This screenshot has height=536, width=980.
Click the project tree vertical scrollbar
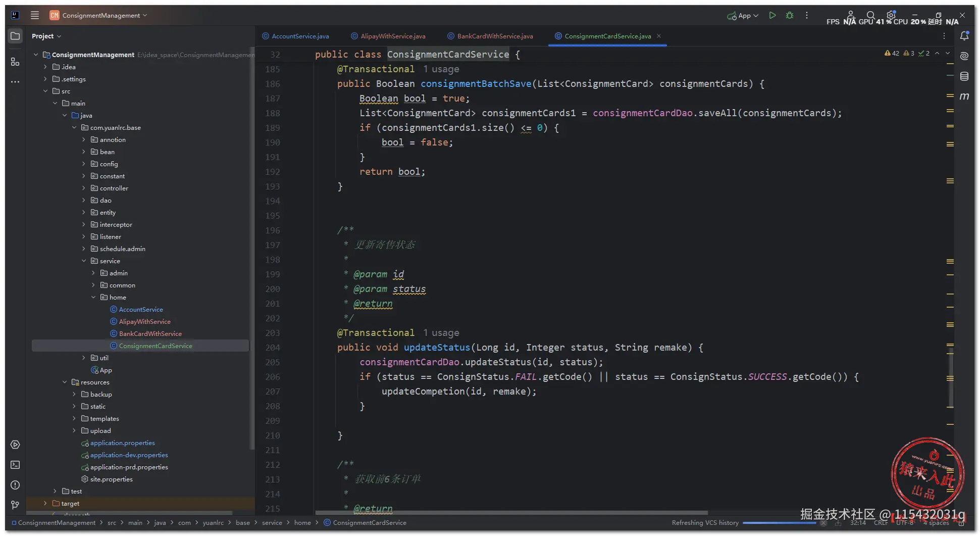click(x=251, y=248)
